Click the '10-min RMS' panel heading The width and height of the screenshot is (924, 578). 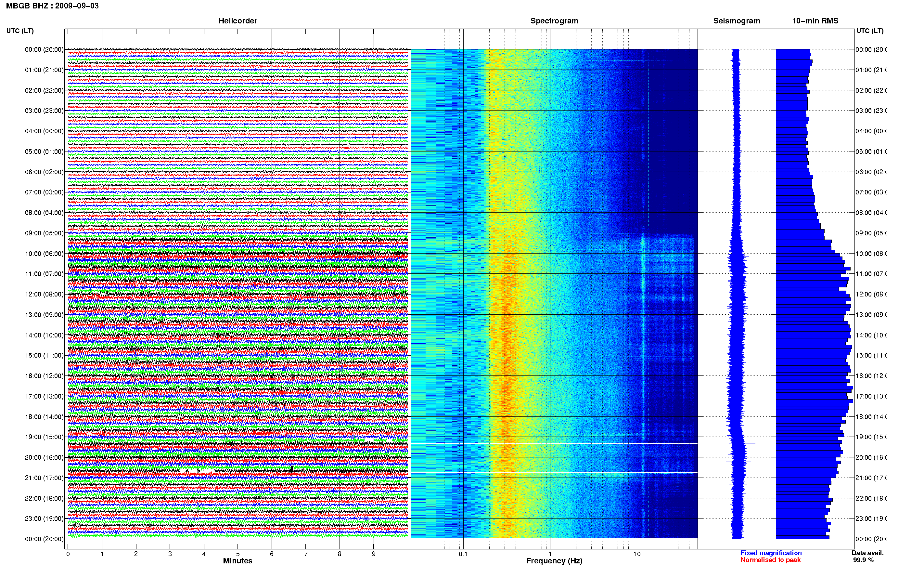[815, 21]
